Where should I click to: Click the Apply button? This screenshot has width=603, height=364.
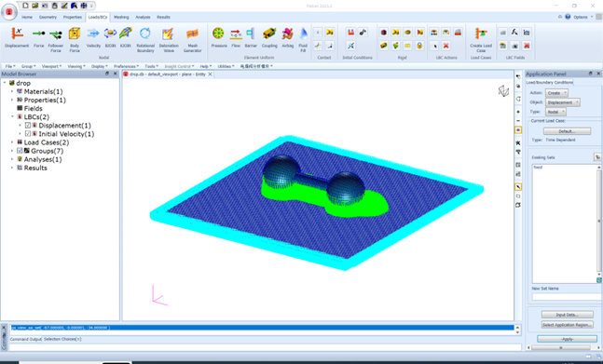[x=568, y=339]
